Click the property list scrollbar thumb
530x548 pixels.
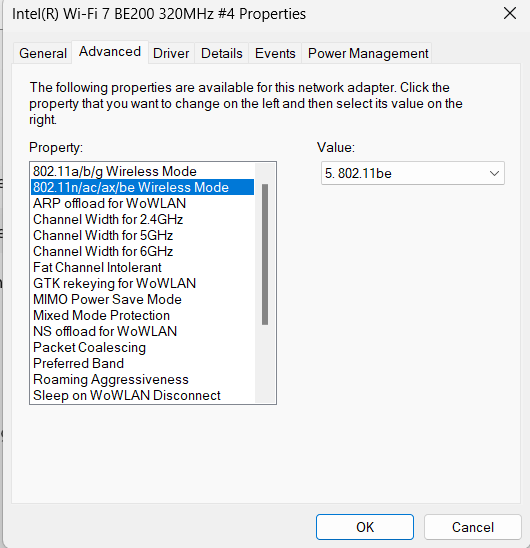pyautogui.click(x=265, y=254)
